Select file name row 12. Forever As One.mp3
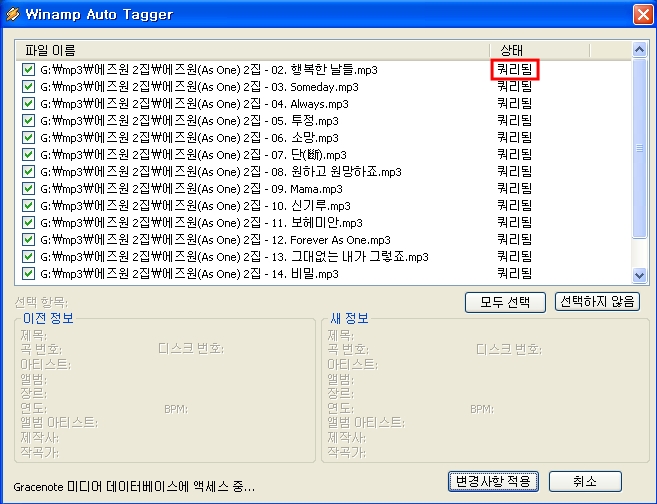Screen dimensions: 657x504 click(x=215, y=240)
